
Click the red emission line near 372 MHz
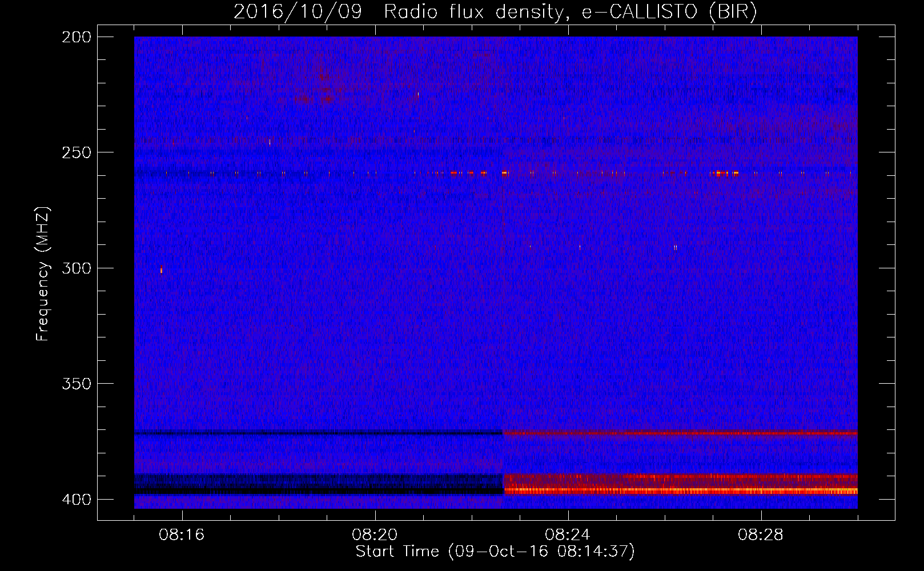coord(680,433)
